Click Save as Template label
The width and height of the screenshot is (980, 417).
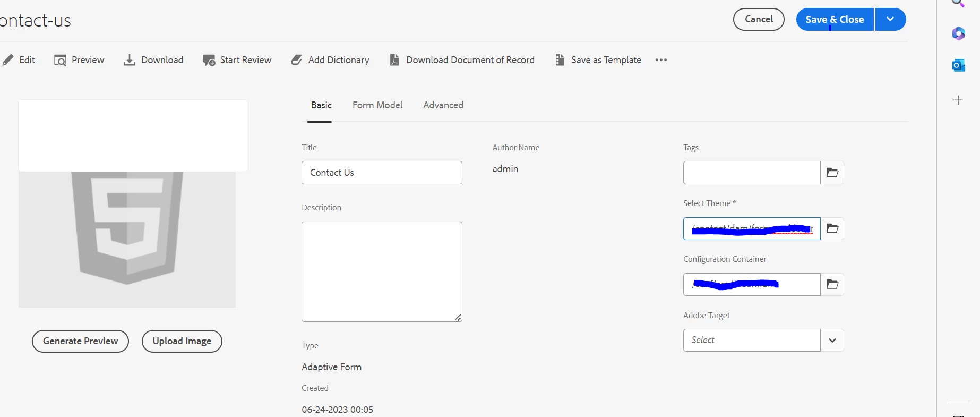click(x=606, y=60)
